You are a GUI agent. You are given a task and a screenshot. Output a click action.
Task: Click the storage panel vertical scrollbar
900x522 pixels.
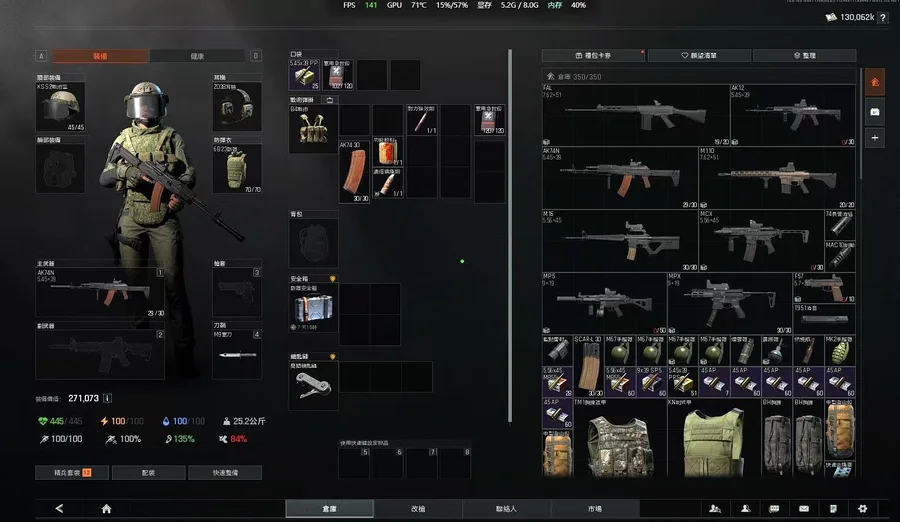coord(860,123)
